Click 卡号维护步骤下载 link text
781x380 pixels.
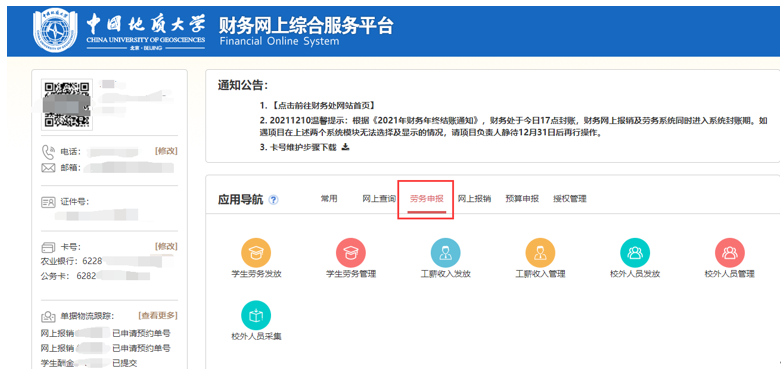(304, 147)
